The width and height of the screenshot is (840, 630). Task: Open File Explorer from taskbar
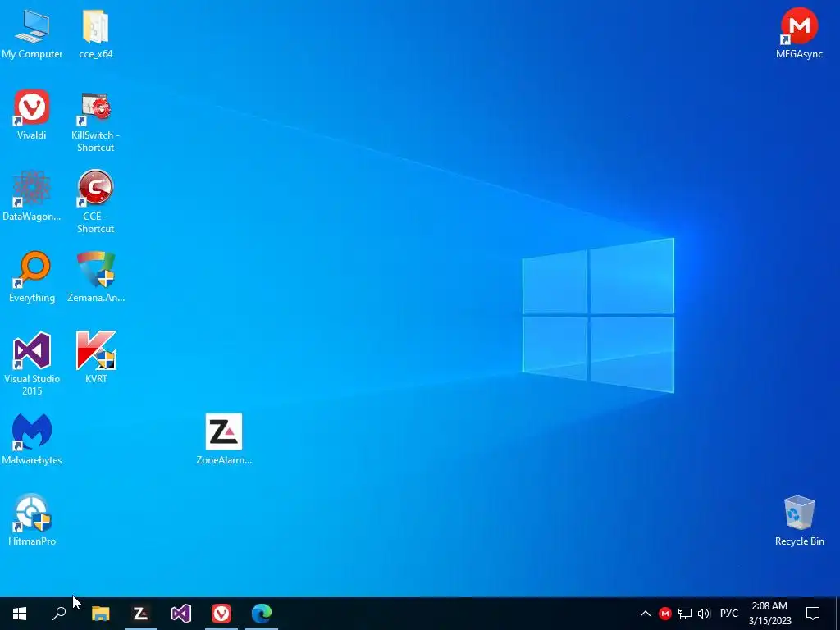101,614
